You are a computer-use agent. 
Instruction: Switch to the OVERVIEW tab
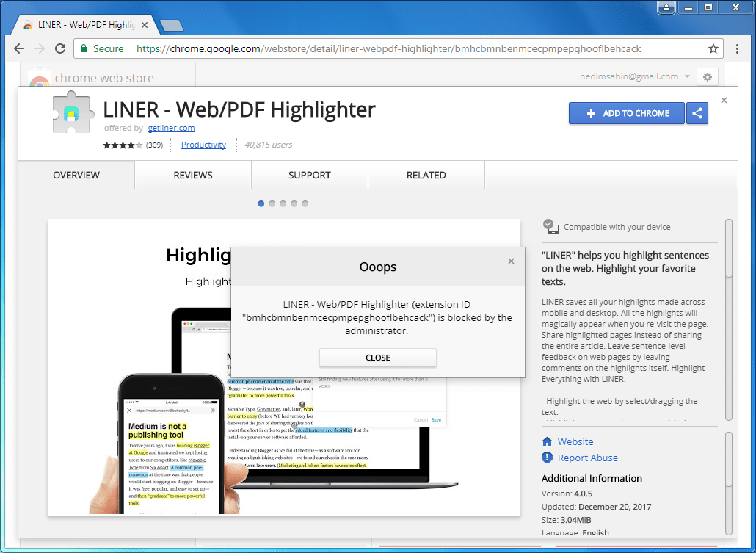pyautogui.click(x=76, y=176)
